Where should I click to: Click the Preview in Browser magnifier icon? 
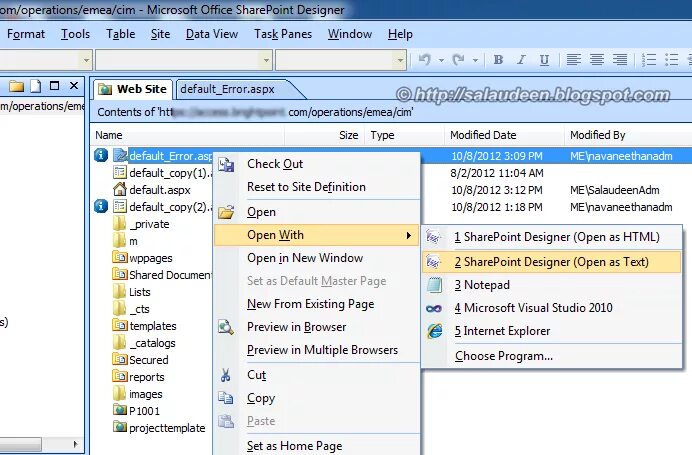click(226, 327)
